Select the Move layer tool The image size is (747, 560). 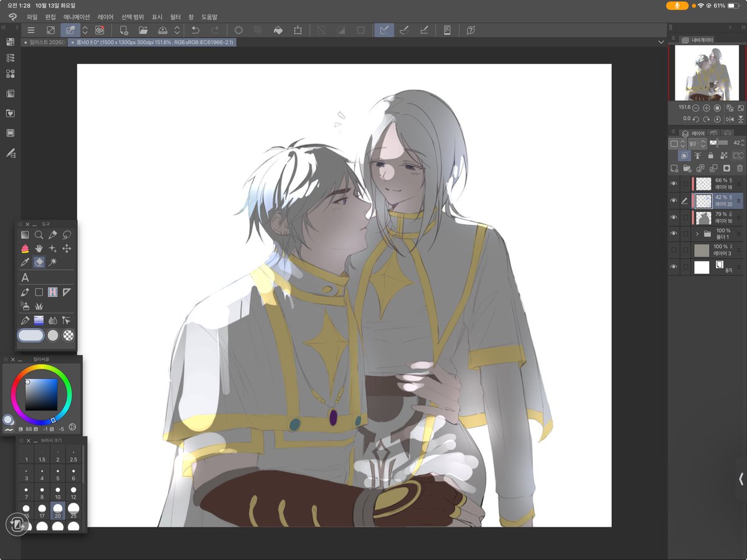tap(67, 248)
